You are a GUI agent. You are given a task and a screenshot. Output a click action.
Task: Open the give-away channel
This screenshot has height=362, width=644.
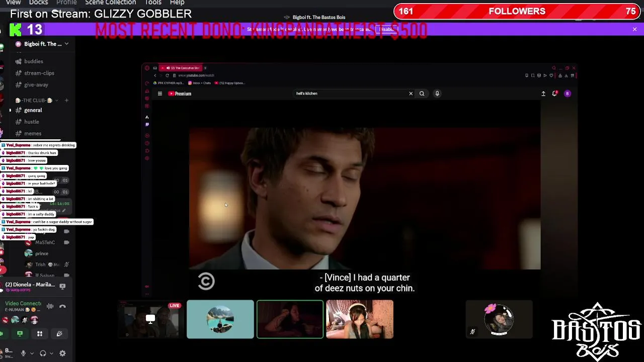point(36,85)
